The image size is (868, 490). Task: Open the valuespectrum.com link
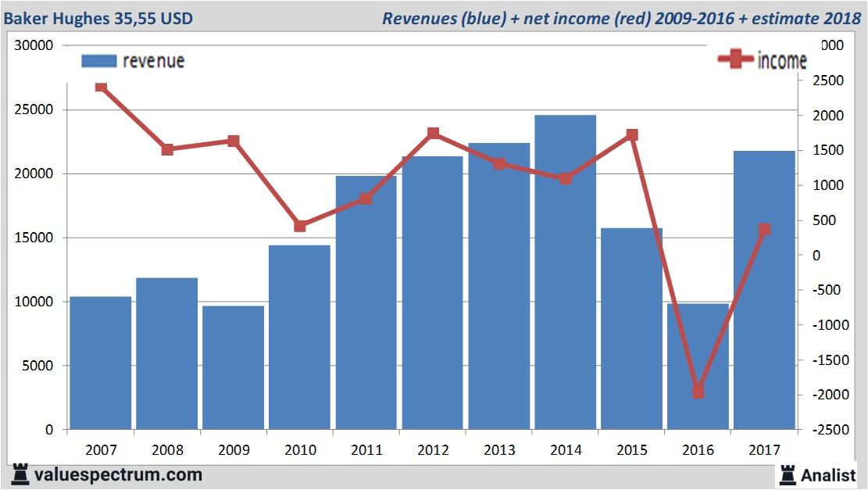pos(117,474)
